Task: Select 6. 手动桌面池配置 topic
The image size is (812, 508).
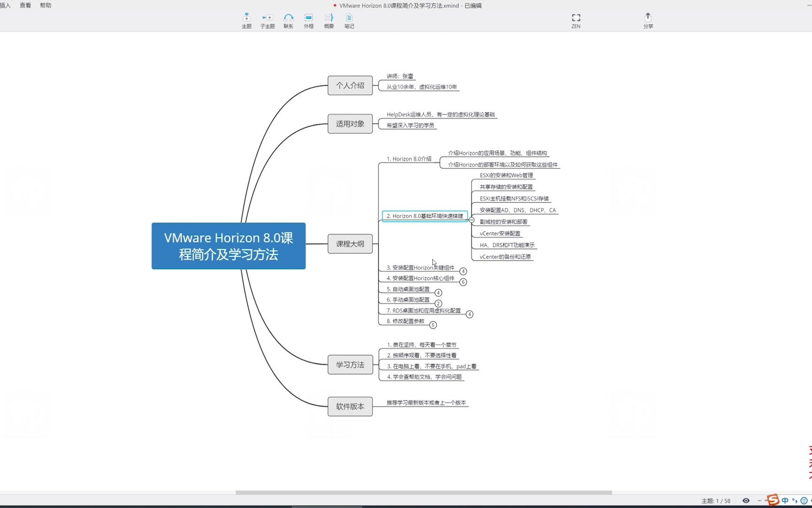Action: pyautogui.click(x=408, y=300)
